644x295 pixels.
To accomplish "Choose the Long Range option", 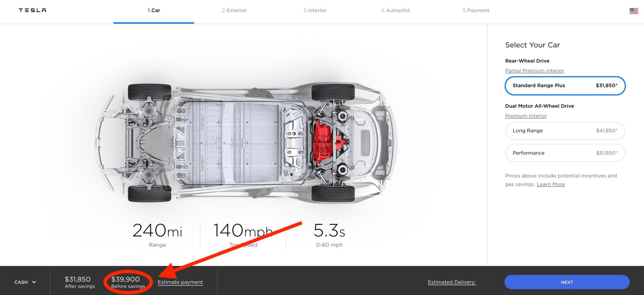I will [x=565, y=131].
